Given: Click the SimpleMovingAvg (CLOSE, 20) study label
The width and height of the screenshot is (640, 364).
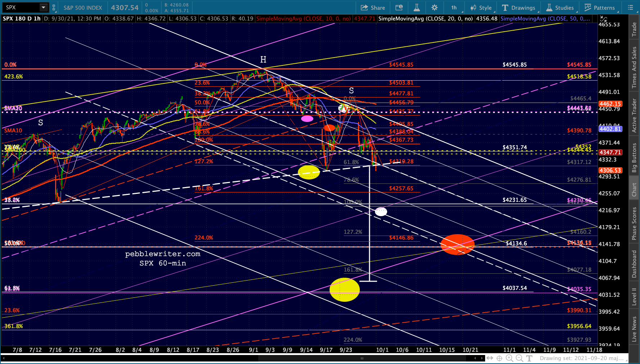Looking at the screenshot, I should pyautogui.click(x=426, y=19).
